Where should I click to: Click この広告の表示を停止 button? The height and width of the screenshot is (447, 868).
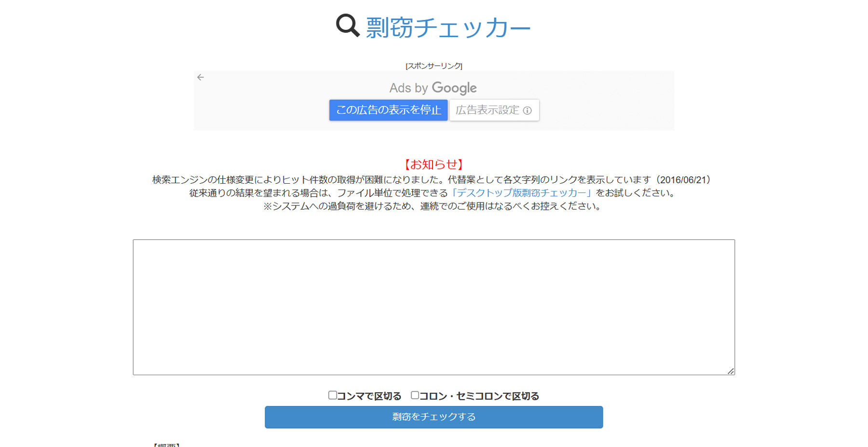click(388, 110)
